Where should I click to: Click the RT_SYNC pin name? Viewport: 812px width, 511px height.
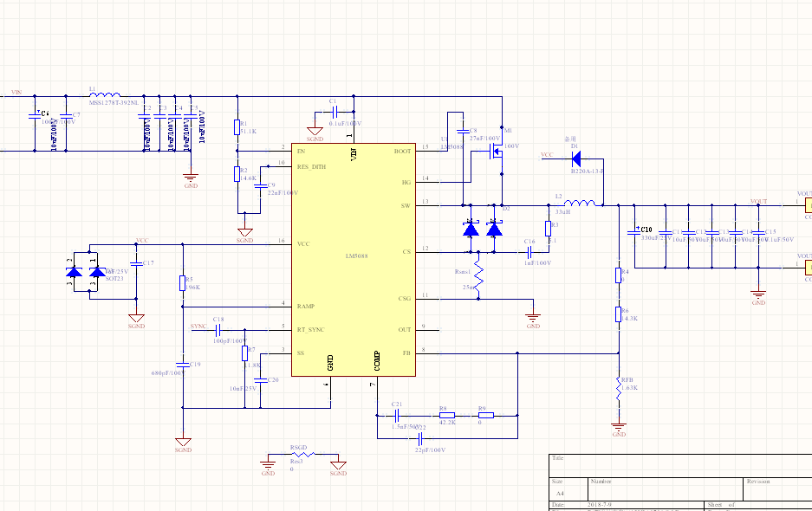point(311,330)
